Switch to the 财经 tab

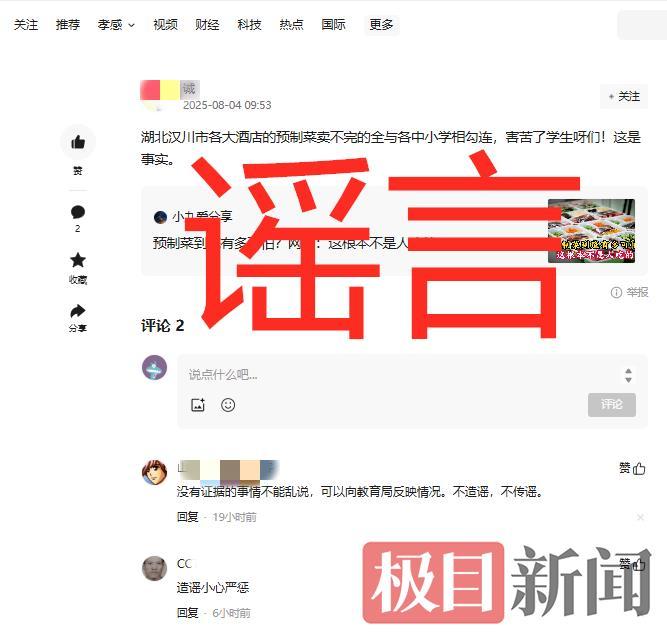click(207, 25)
